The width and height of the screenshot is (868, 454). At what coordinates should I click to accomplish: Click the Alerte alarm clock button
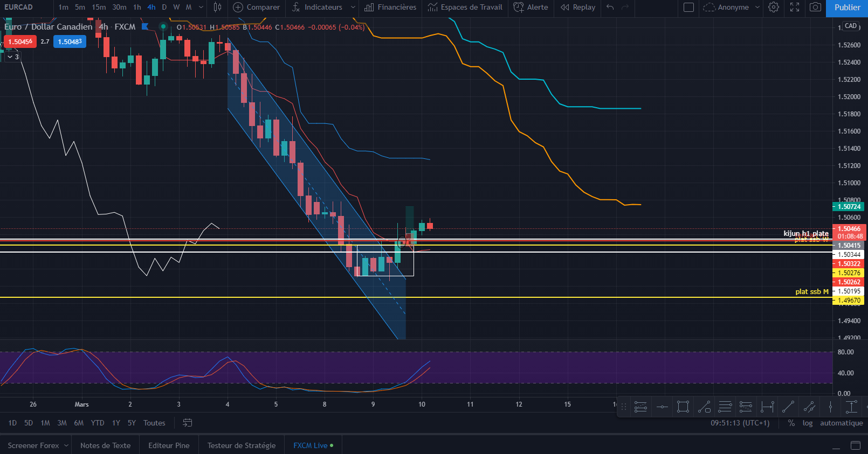[x=531, y=8]
